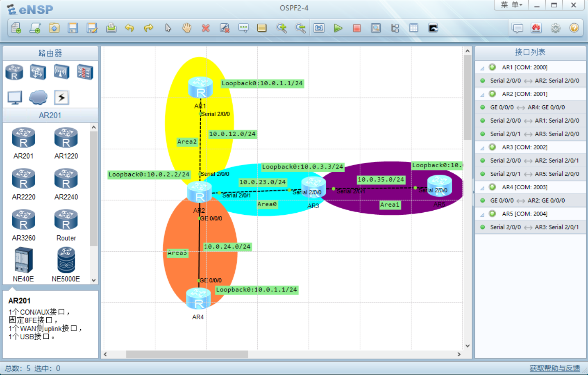Click the Fit to Screen icon
588x375 pixels.
pos(319,28)
